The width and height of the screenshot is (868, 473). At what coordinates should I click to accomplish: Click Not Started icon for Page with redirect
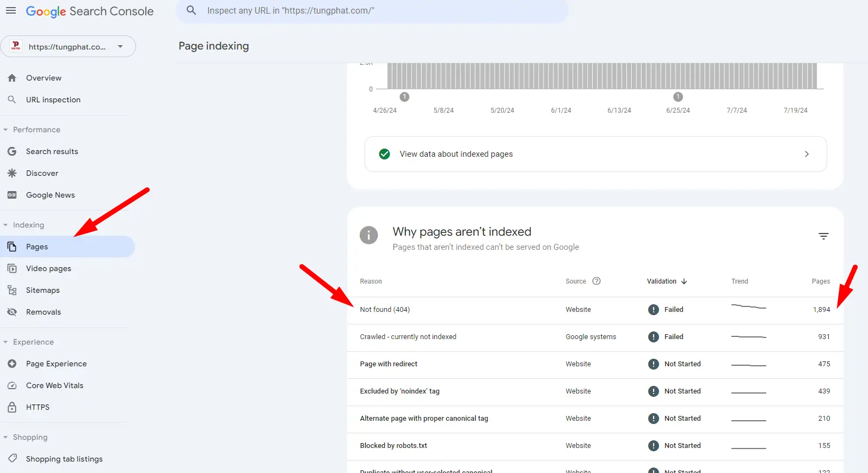pos(654,364)
